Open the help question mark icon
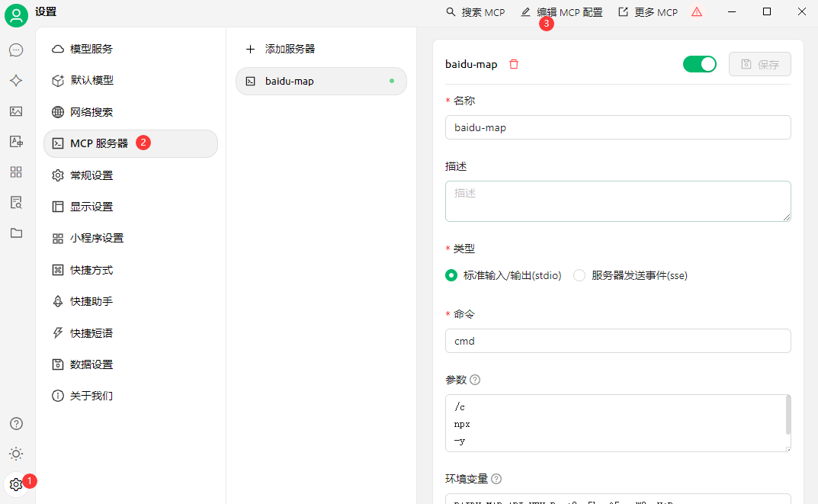The height and width of the screenshot is (504, 818). 16,424
